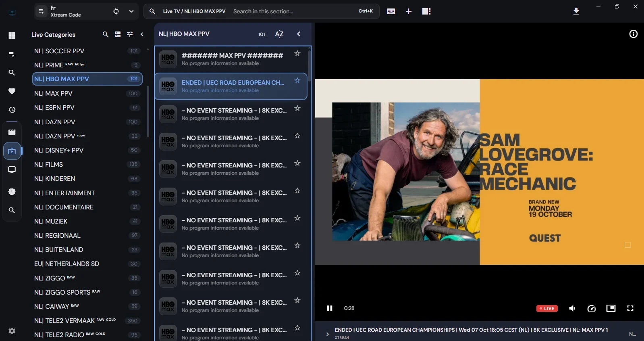Open the favorites heart icon in sidebar
The image size is (644, 341).
(12, 91)
